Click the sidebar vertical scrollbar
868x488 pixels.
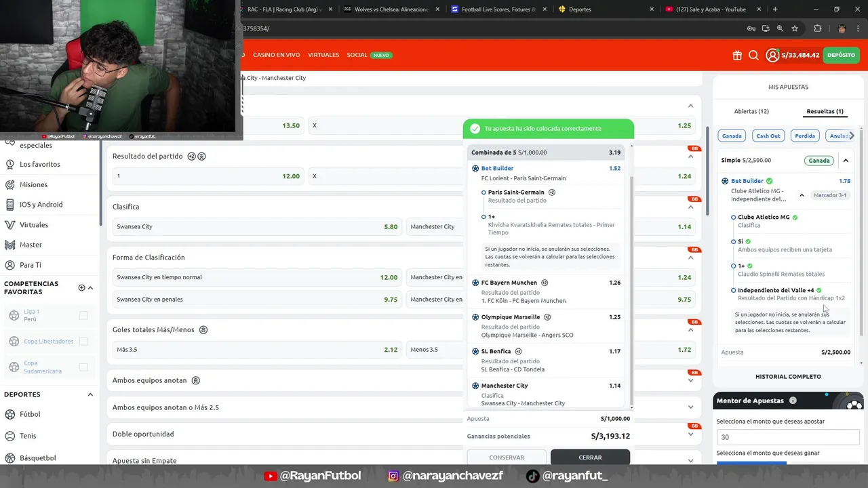(x=101, y=183)
